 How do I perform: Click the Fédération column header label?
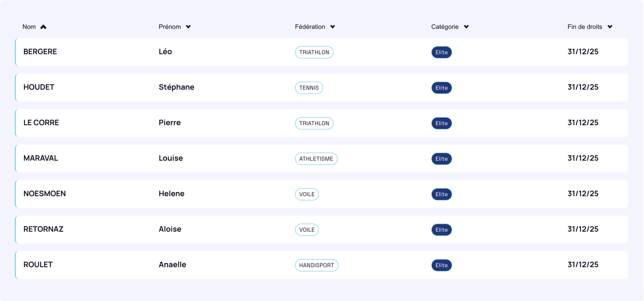pos(310,27)
